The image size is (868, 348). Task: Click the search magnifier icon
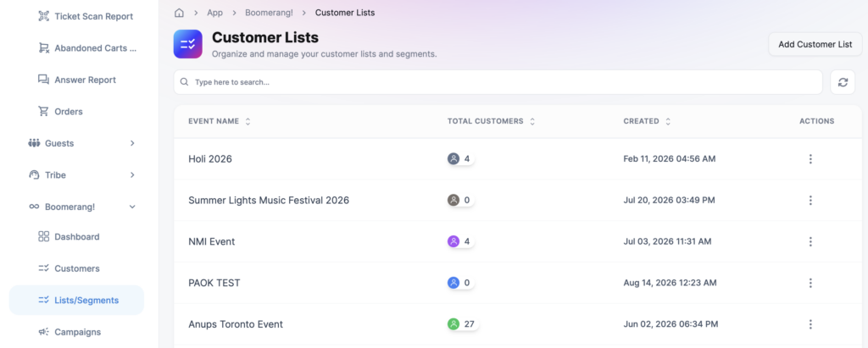pos(184,82)
